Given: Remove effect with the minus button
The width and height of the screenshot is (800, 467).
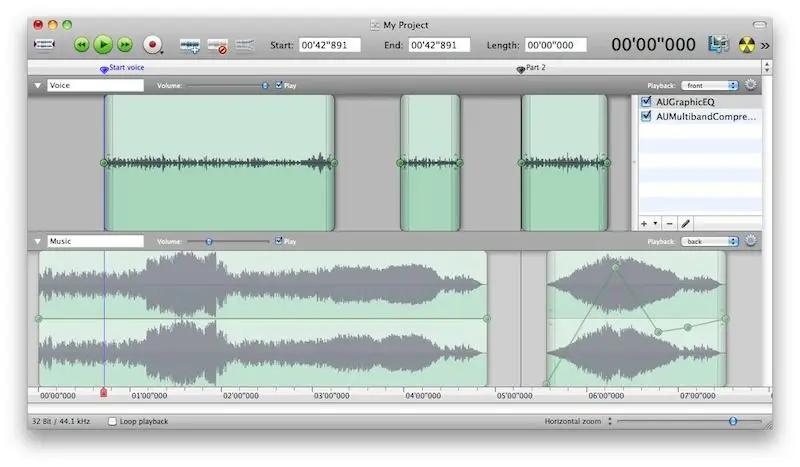Looking at the screenshot, I should pos(669,224).
